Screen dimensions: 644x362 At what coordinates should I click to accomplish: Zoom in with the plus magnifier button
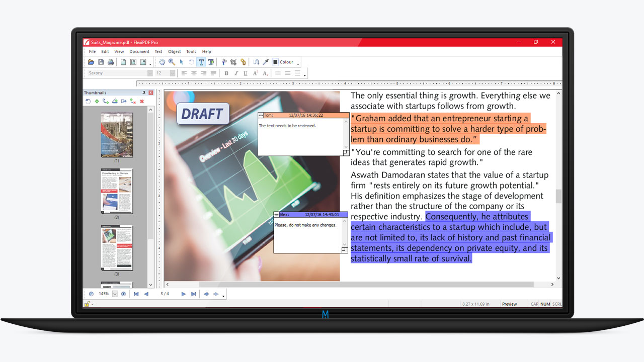point(123,294)
